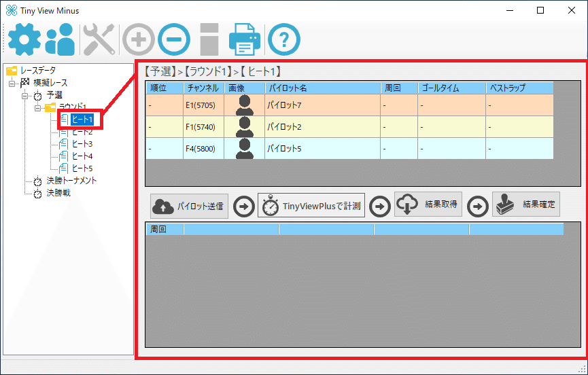
Task: Click the 結果確定 button
Action: click(525, 204)
